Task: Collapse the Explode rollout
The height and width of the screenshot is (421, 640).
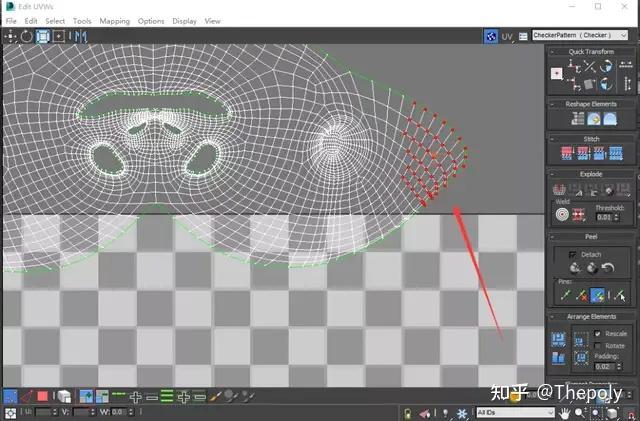Action: (552, 174)
